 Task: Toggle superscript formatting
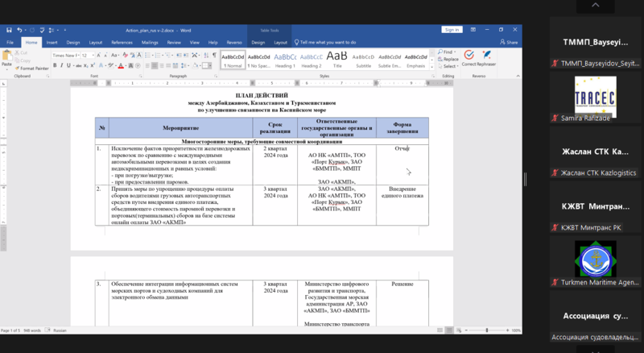click(93, 65)
